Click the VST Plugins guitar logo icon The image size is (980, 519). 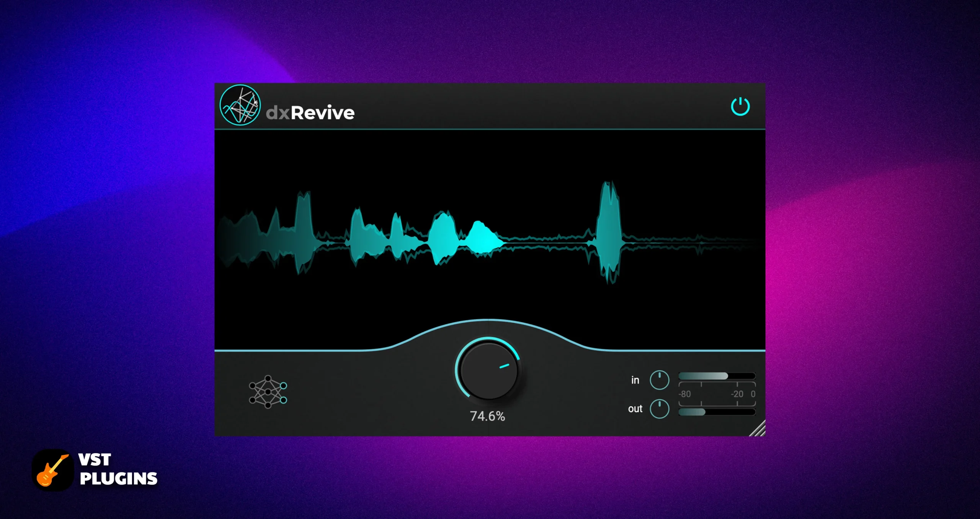53,470
